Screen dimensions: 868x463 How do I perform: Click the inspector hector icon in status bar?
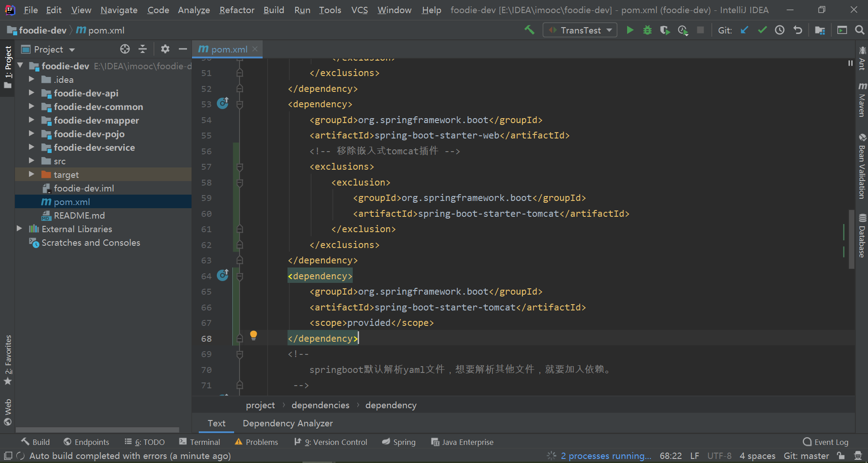(x=858, y=455)
